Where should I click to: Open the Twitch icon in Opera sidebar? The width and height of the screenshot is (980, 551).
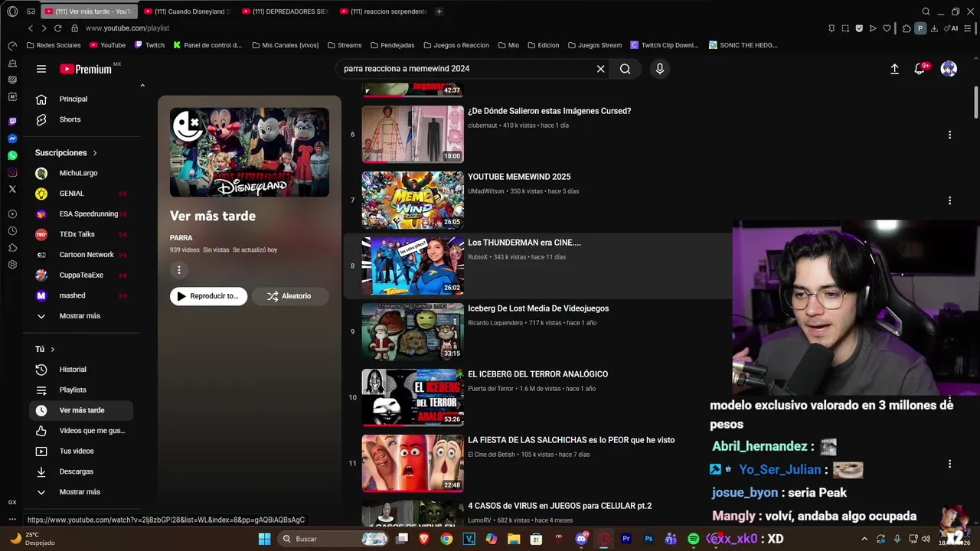(x=12, y=122)
